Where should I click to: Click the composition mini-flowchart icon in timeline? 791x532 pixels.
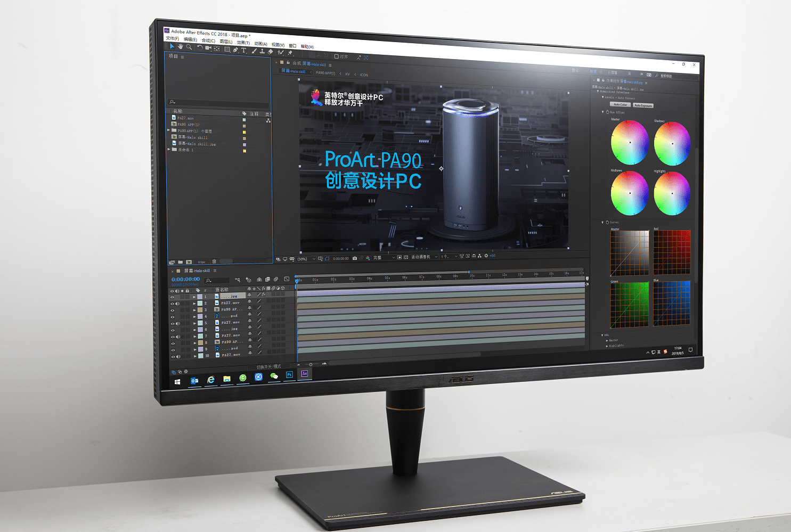coord(238,280)
